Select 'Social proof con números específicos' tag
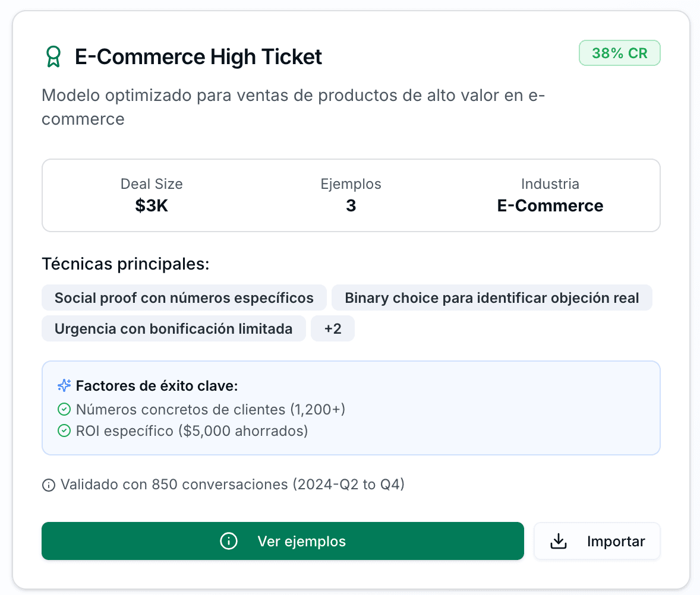Image resolution: width=700 pixels, height=595 pixels. pos(184,297)
